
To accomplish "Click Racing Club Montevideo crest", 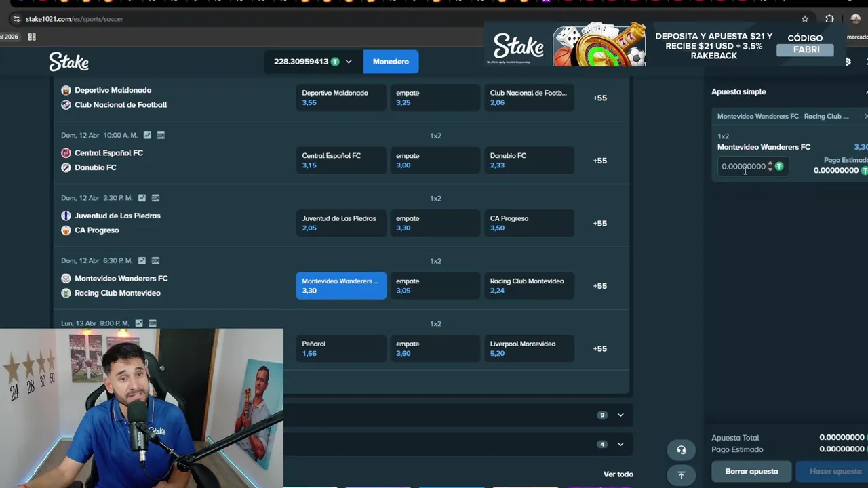I will [x=66, y=293].
